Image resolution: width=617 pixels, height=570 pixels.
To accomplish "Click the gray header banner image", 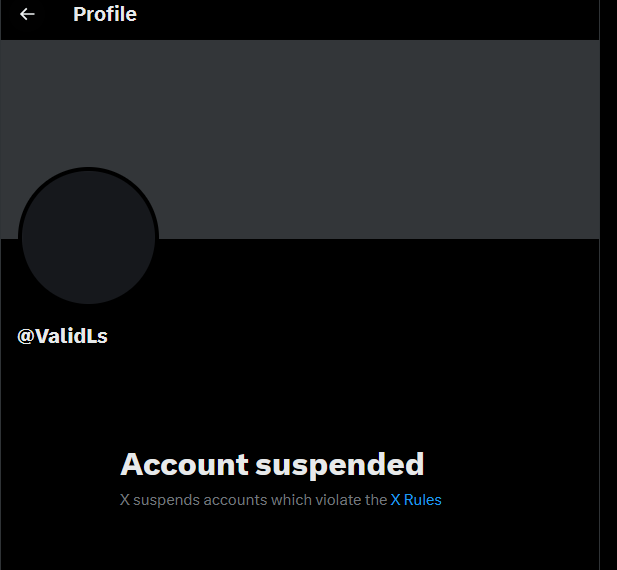I will tap(300, 139).
